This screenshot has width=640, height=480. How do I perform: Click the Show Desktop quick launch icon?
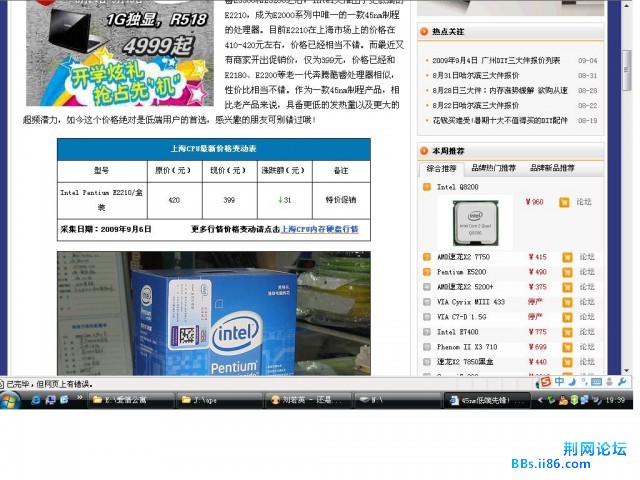(x=51, y=400)
